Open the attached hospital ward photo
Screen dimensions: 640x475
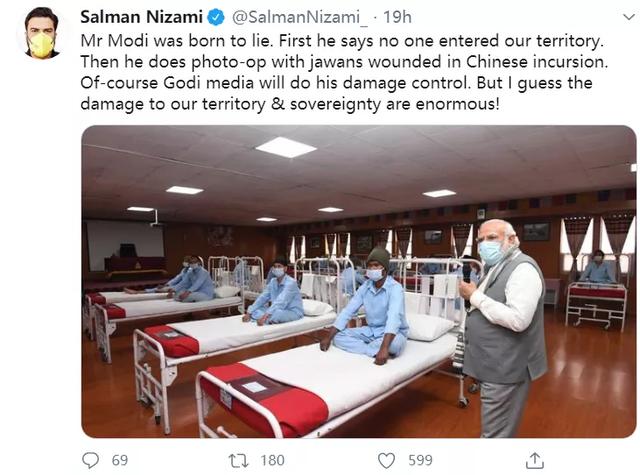point(358,281)
